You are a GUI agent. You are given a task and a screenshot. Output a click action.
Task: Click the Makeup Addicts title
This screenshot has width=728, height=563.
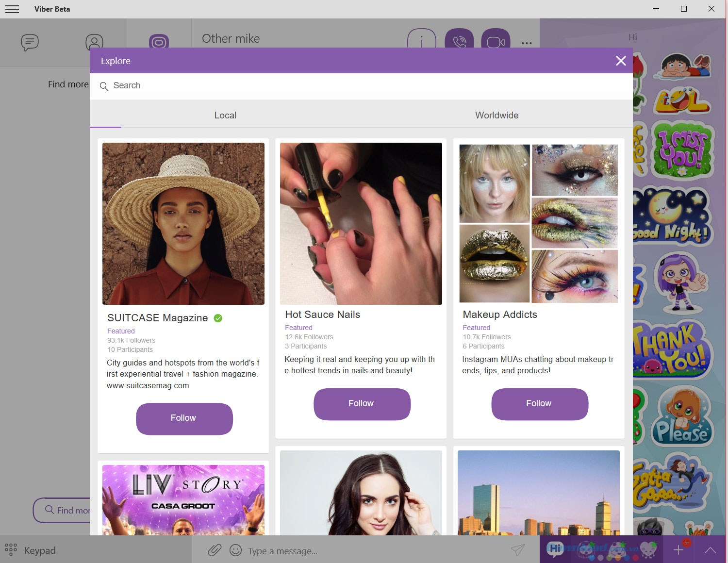pyautogui.click(x=500, y=315)
